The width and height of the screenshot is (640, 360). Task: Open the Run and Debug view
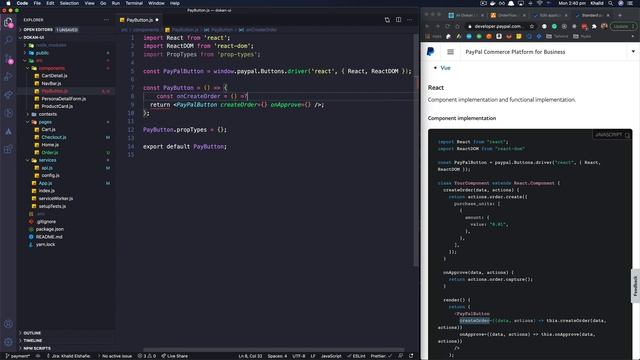(x=8, y=76)
